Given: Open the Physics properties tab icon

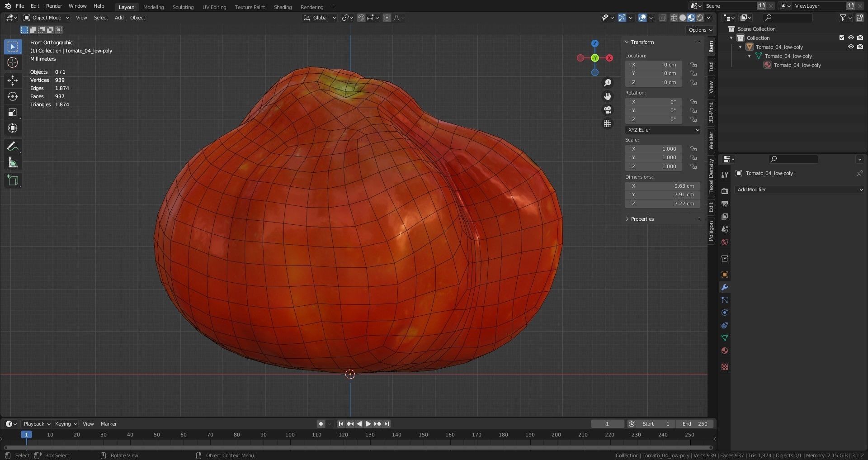Looking at the screenshot, I should point(725,313).
